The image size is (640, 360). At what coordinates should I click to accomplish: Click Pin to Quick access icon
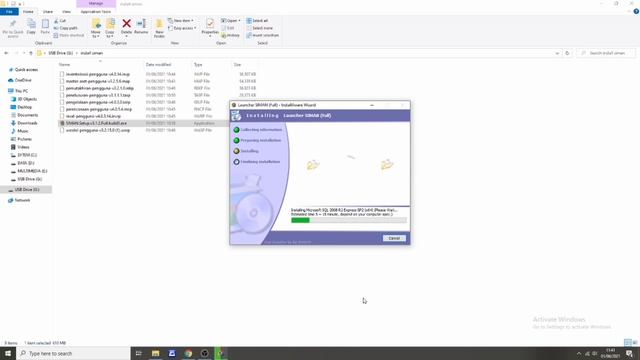coord(13,28)
